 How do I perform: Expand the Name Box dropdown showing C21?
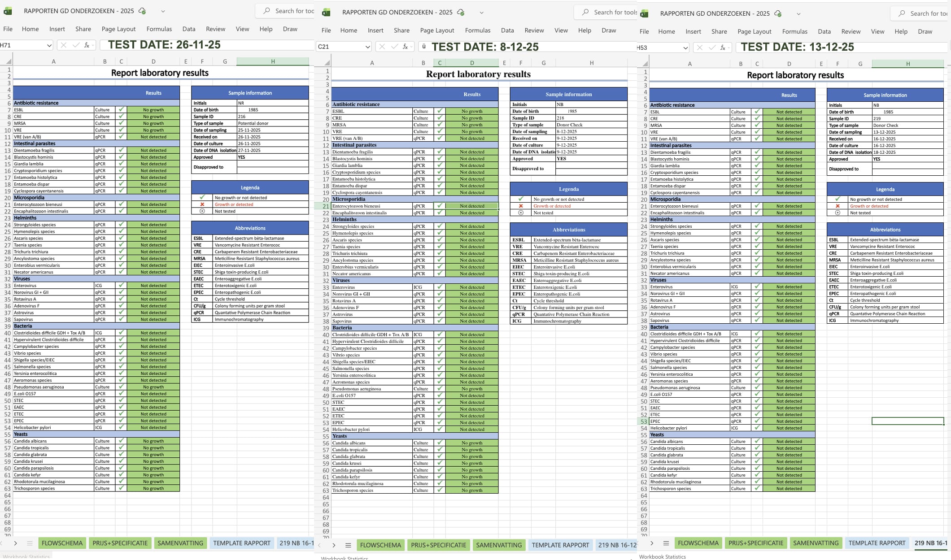click(x=367, y=47)
